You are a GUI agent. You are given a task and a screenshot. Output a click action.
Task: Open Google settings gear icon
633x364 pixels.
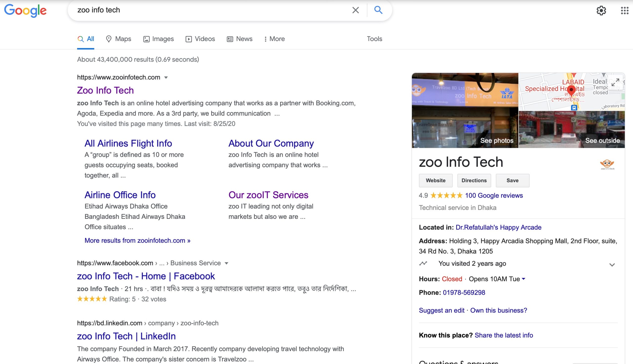601,10
